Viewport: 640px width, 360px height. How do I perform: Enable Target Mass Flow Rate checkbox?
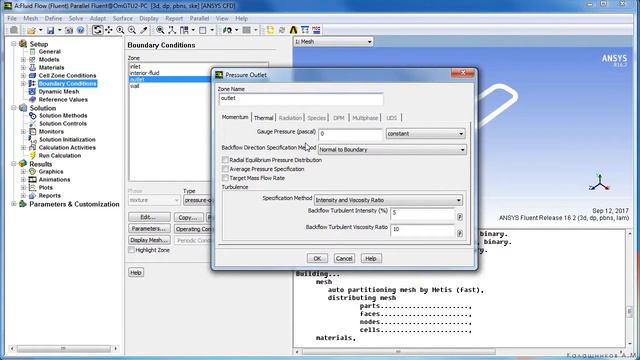click(x=225, y=178)
